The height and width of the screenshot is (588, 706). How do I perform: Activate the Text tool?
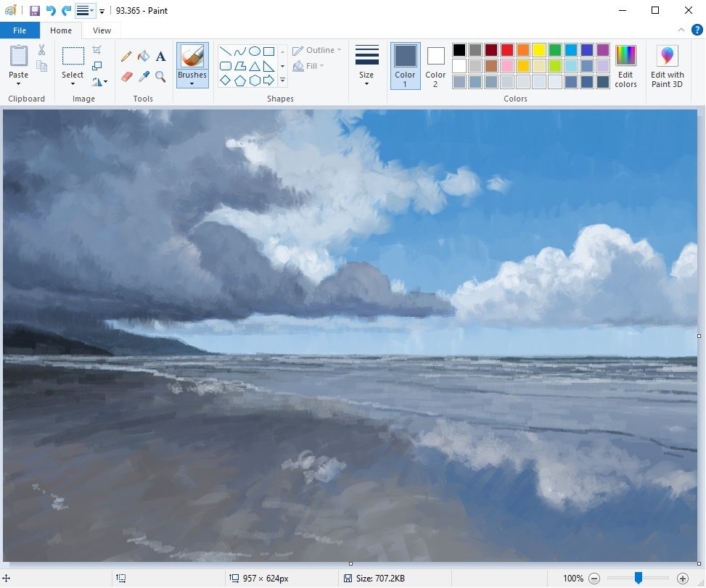pyautogui.click(x=161, y=57)
